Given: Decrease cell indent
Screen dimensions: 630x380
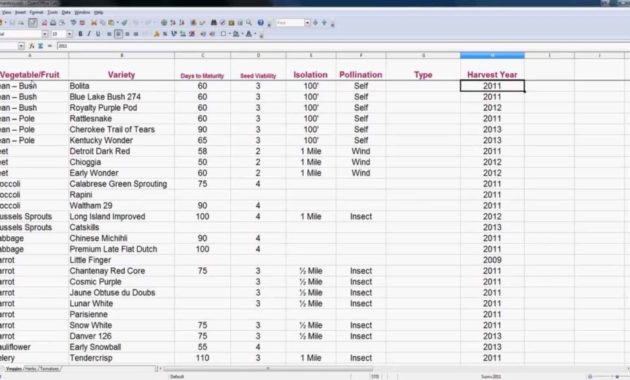Looking at the screenshot, I should pos(203,34).
